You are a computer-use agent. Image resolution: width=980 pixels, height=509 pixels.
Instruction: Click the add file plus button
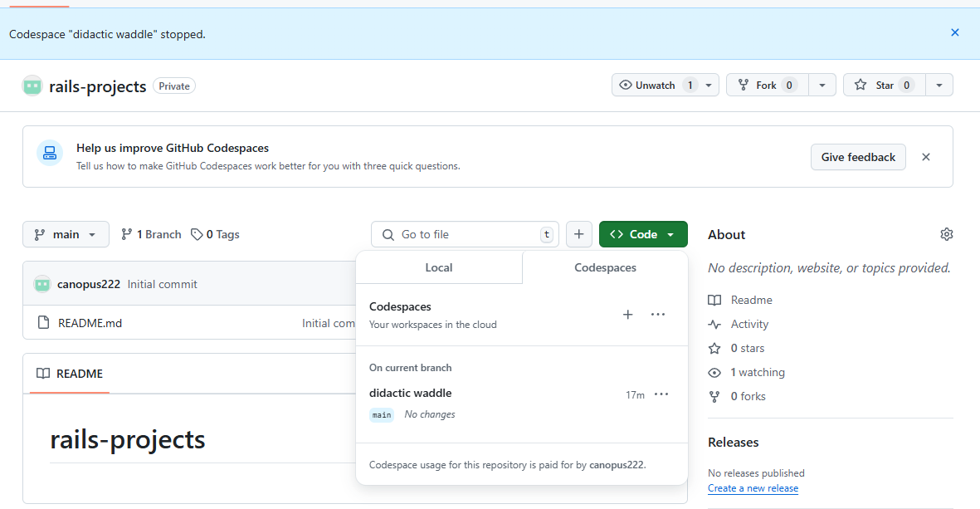[579, 235]
